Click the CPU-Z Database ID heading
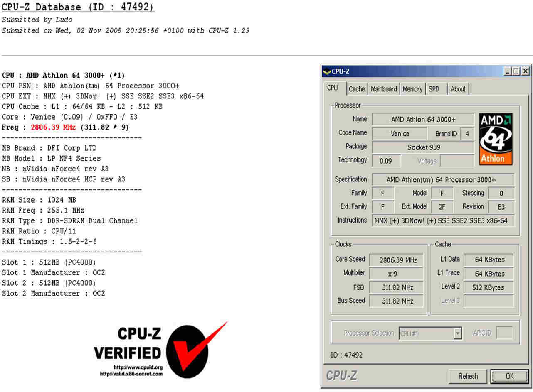Viewport: 533px width, 392px height. tap(78, 7)
